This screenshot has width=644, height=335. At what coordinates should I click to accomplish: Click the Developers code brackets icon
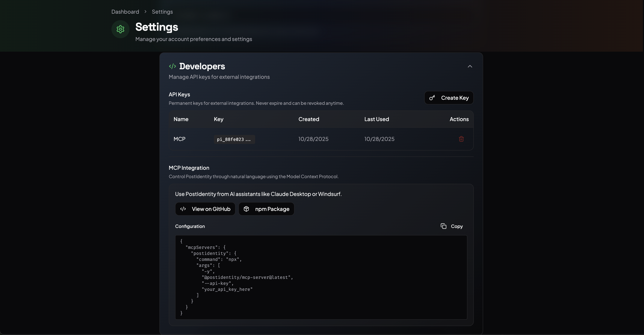tap(173, 66)
